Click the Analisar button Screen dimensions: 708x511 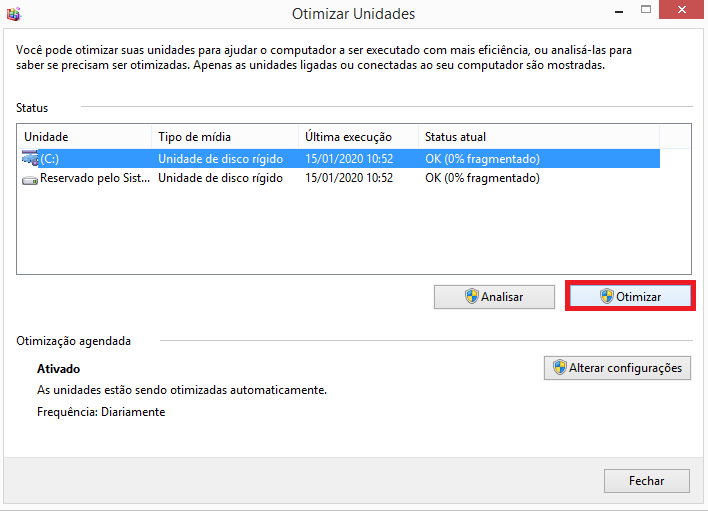tap(494, 297)
